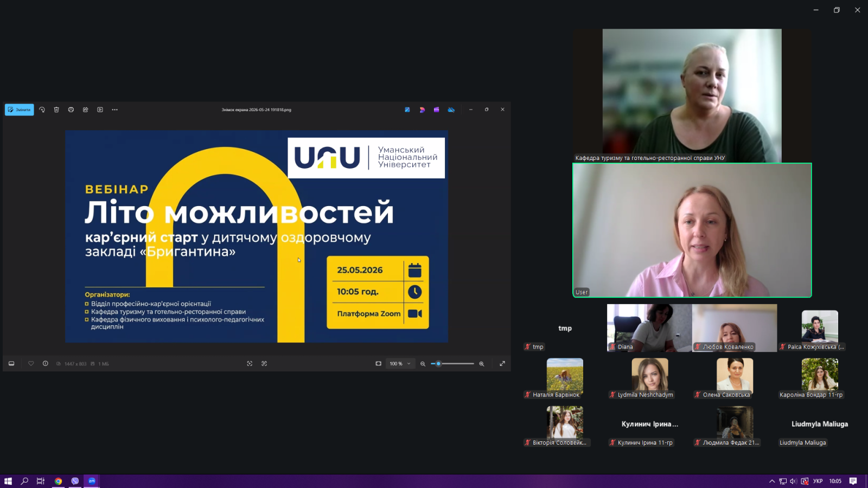The width and height of the screenshot is (868, 488).
Task: Zoom out using the minus magnifier icon
Action: pos(423,364)
